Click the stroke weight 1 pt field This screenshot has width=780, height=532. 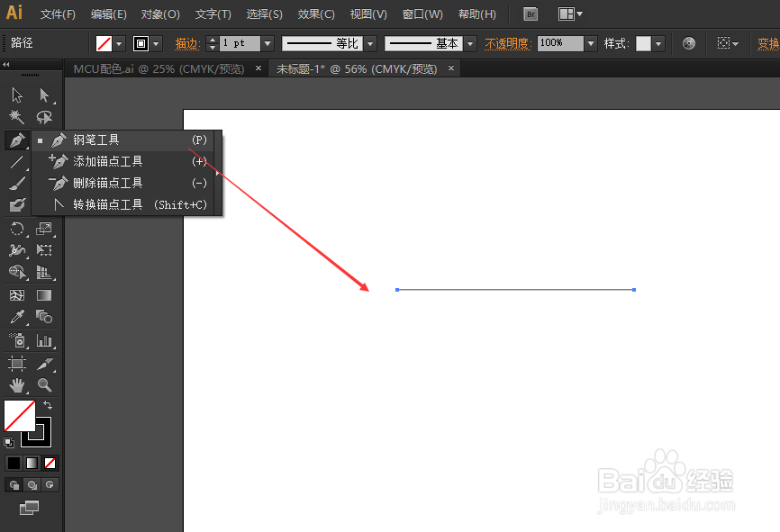coord(240,44)
